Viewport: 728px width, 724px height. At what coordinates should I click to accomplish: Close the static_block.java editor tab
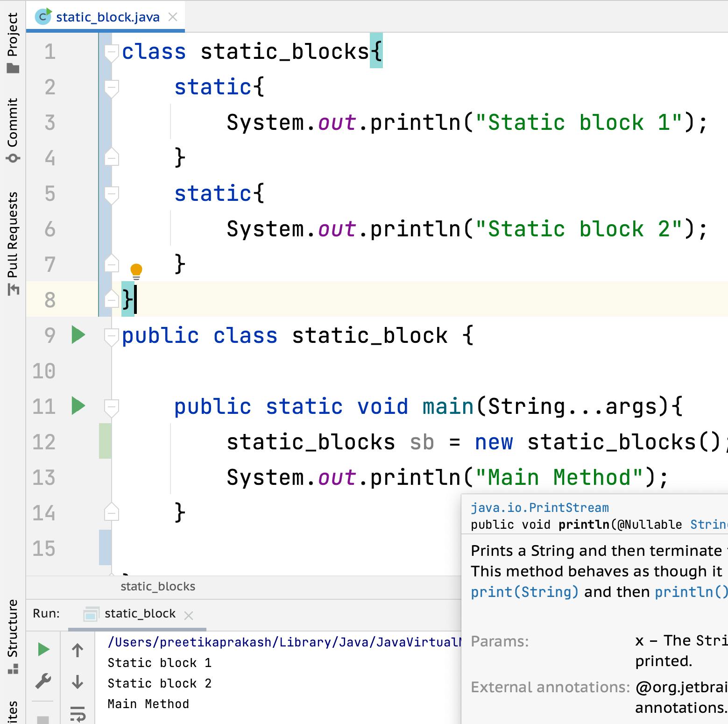(x=173, y=17)
